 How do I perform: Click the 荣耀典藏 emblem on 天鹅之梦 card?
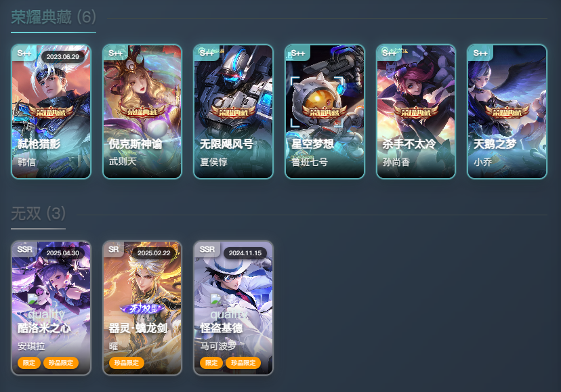tap(507, 112)
